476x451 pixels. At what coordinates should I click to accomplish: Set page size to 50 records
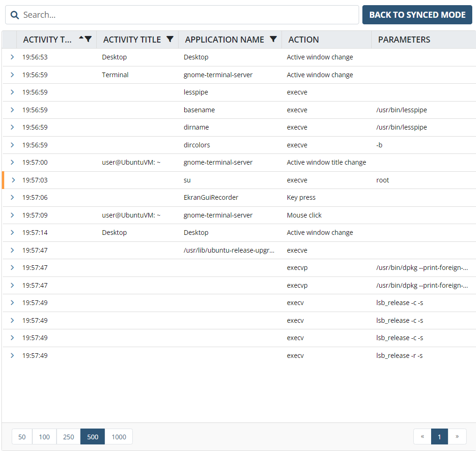[x=22, y=436]
